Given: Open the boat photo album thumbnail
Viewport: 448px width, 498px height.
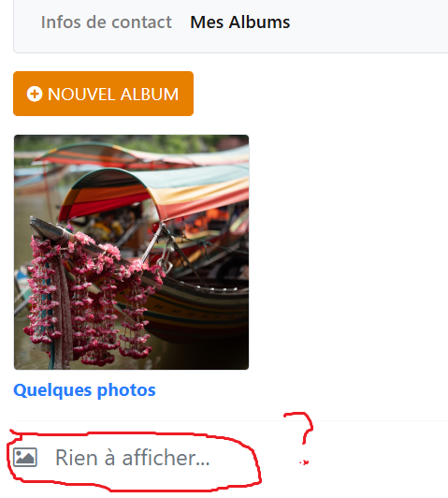Looking at the screenshot, I should (131, 252).
